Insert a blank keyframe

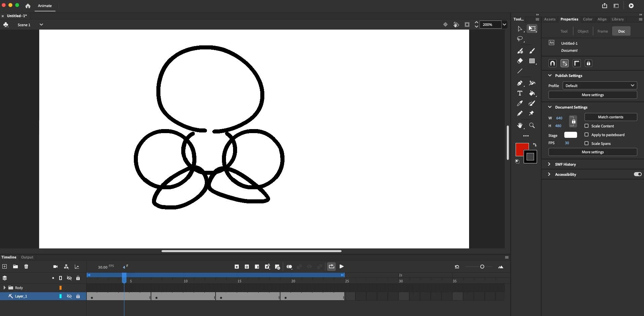pyautogui.click(x=247, y=267)
